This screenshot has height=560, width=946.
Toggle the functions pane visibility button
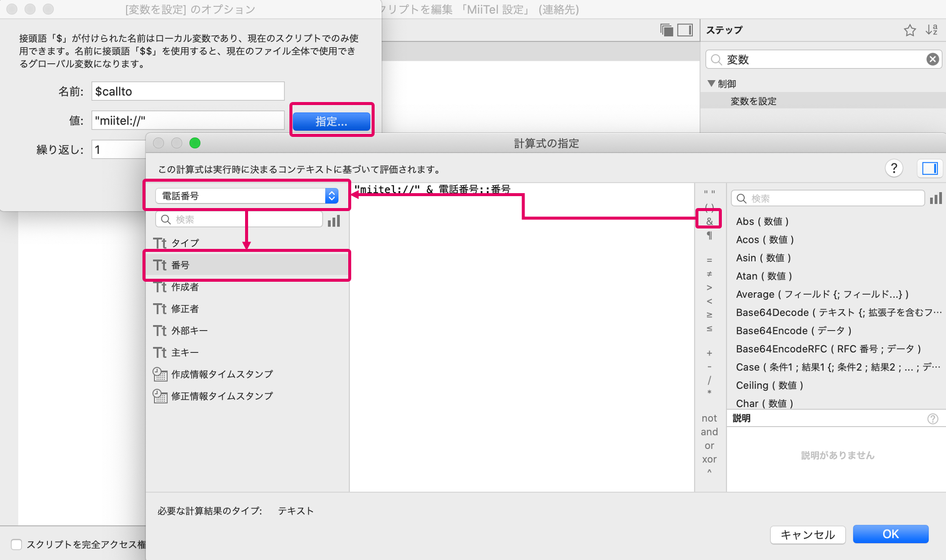click(930, 168)
